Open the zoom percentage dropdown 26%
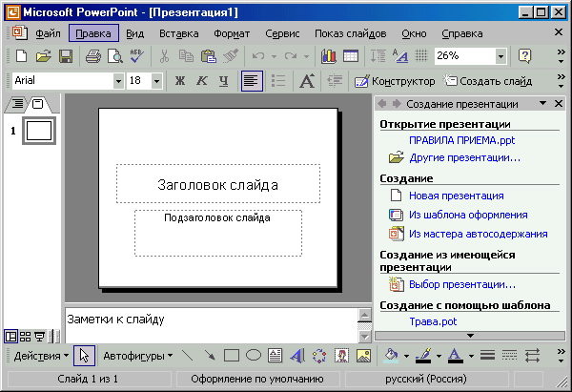The height and width of the screenshot is (392, 572). 500,56
